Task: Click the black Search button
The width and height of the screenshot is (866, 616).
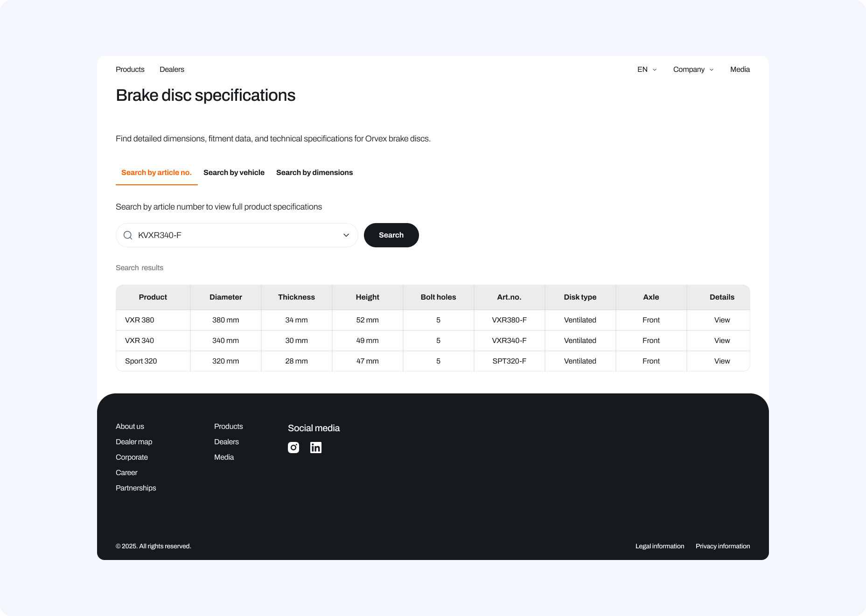Action: [391, 235]
